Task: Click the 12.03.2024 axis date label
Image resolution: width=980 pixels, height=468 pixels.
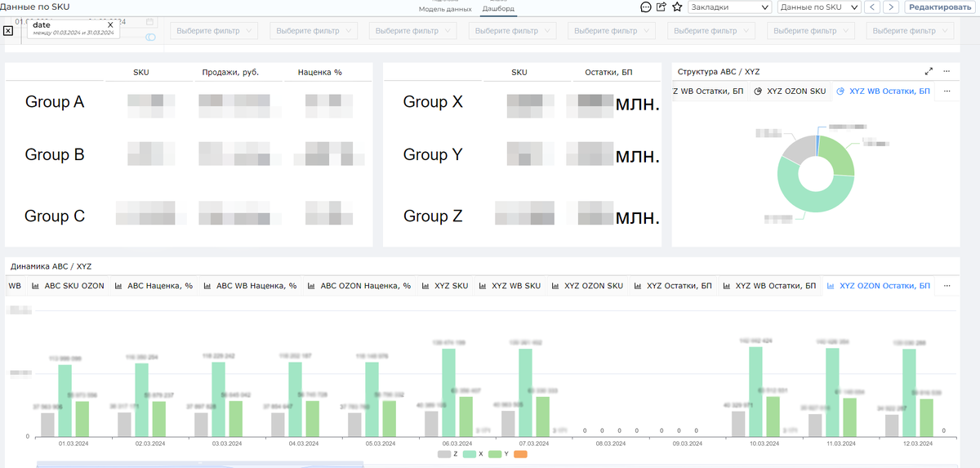Action: pos(919,443)
